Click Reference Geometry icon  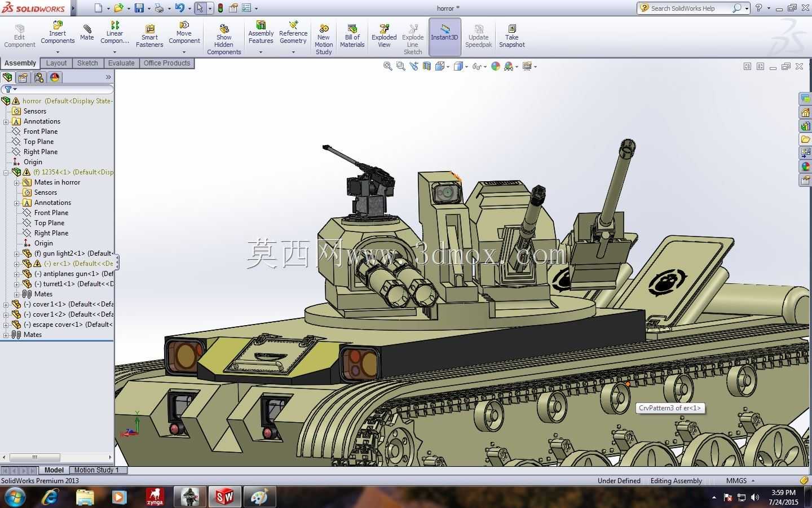click(x=293, y=33)
